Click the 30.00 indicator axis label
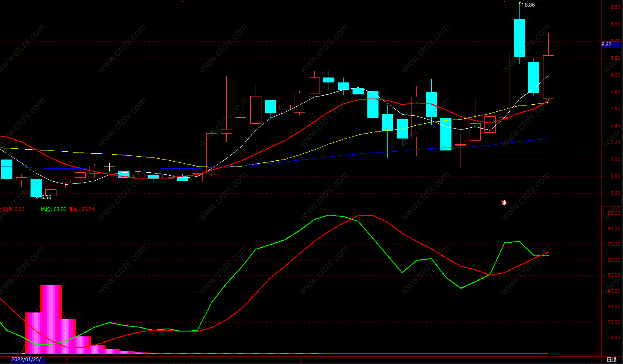Viewport: 623px width, 364px height. click(x=614, y=307)
